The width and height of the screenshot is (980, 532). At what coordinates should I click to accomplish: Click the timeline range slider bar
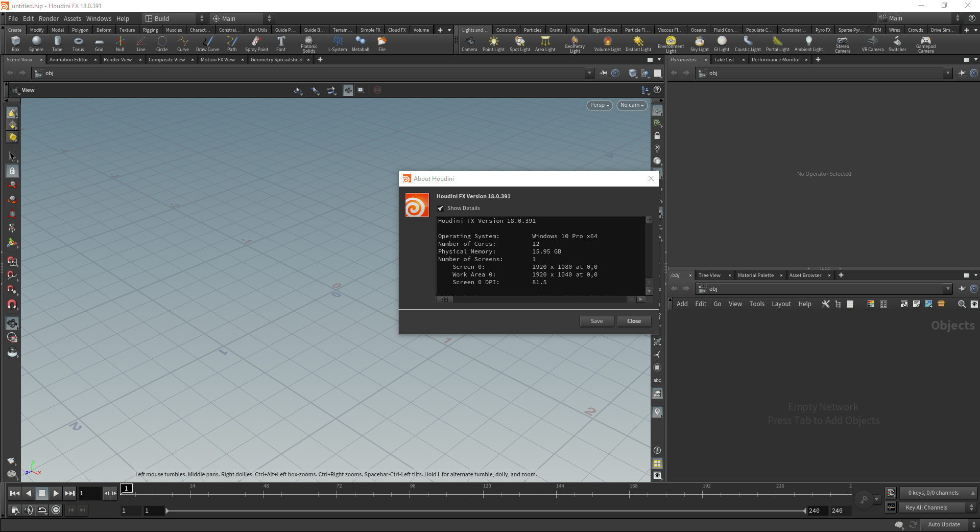(486, 511)
